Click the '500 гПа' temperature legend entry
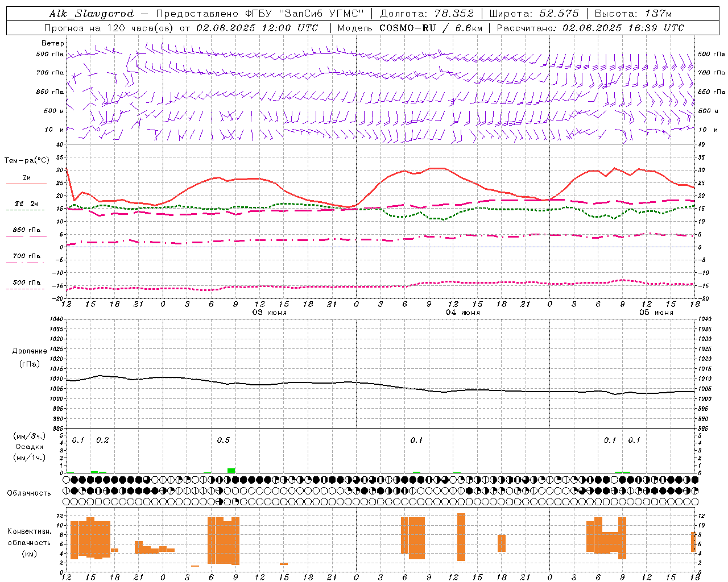728x582 pixels. coord(27,282)
